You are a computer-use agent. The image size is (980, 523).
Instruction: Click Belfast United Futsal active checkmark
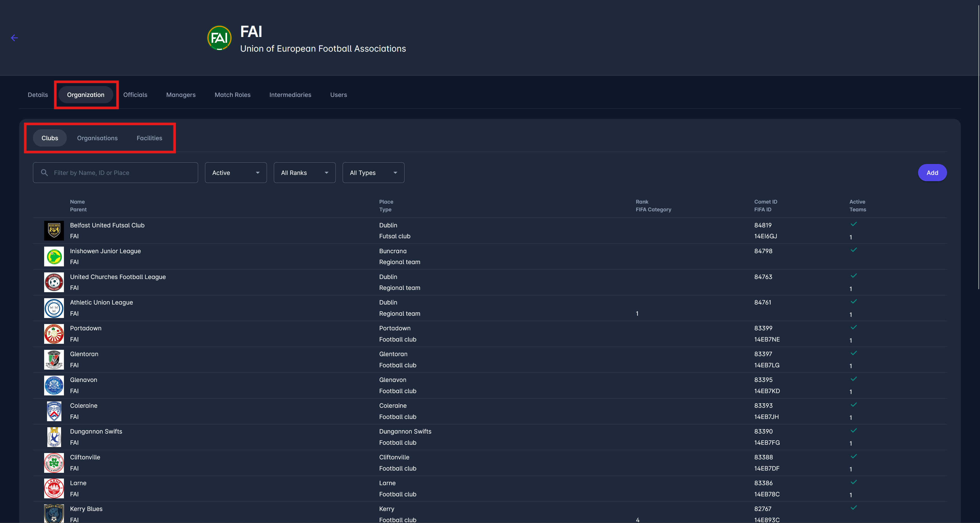pos(854,224)
